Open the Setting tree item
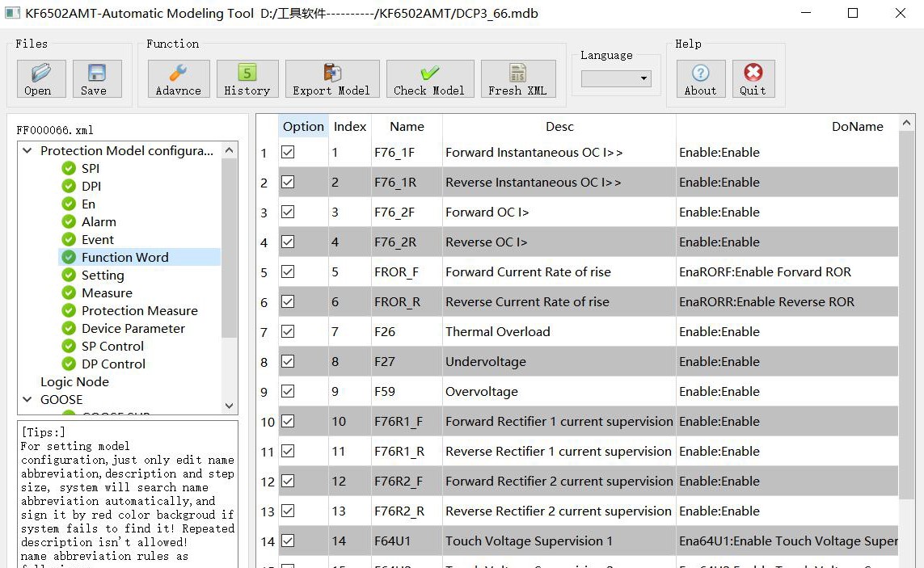 (103, 276)
